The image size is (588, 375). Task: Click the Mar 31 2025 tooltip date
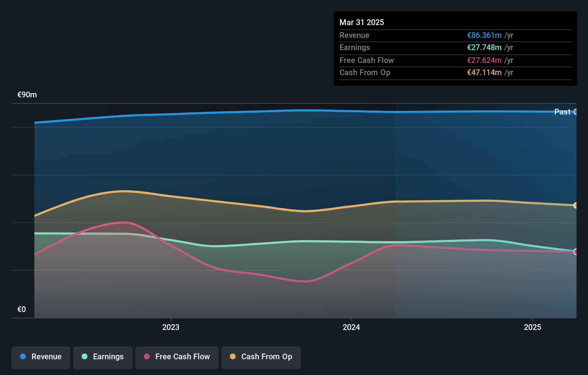coord(362,22)
